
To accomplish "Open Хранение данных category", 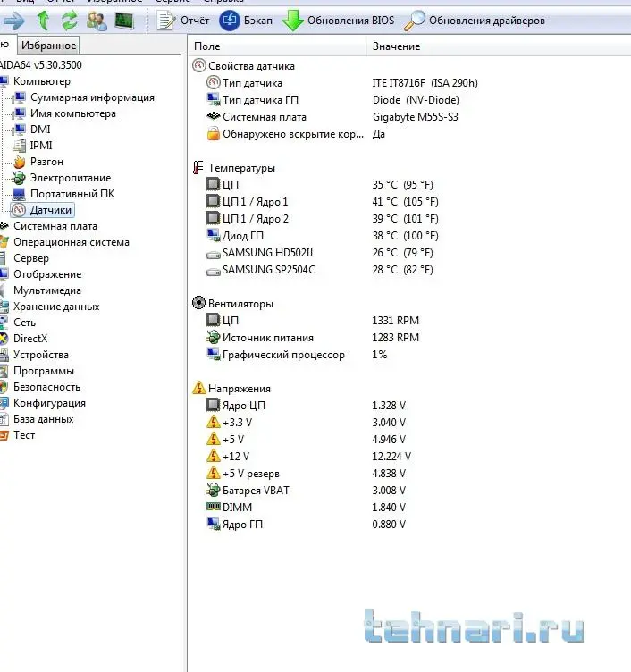I will (56, 307).
